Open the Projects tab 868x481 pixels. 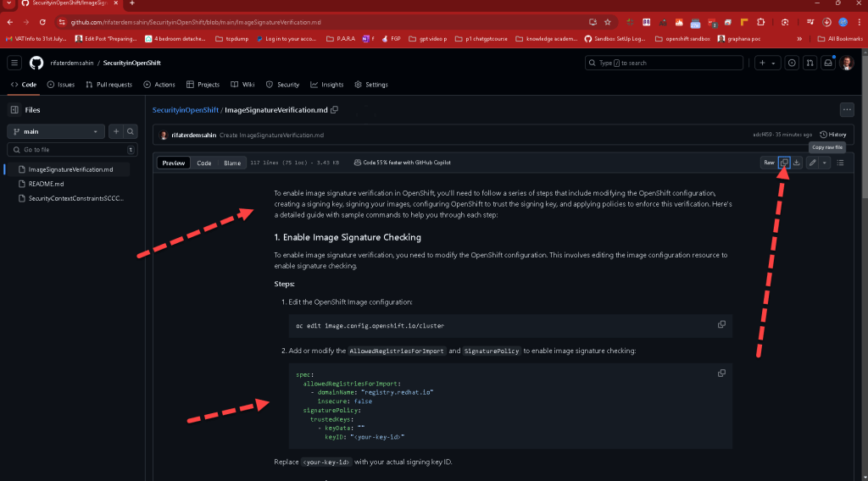click(203, 85)
